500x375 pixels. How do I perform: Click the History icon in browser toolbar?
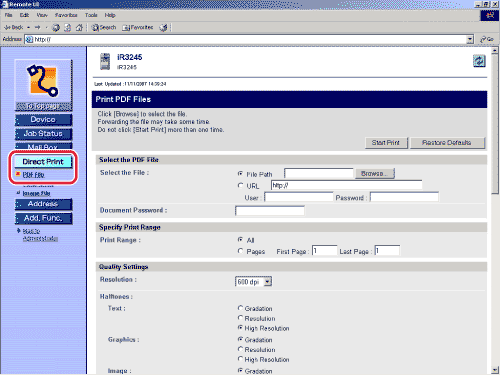pos(163,28)
